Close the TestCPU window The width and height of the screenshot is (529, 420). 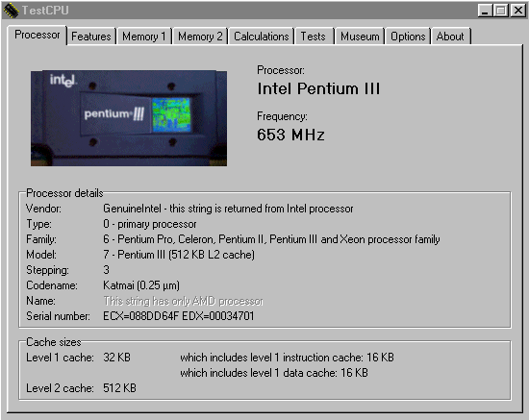coord(517,11)
